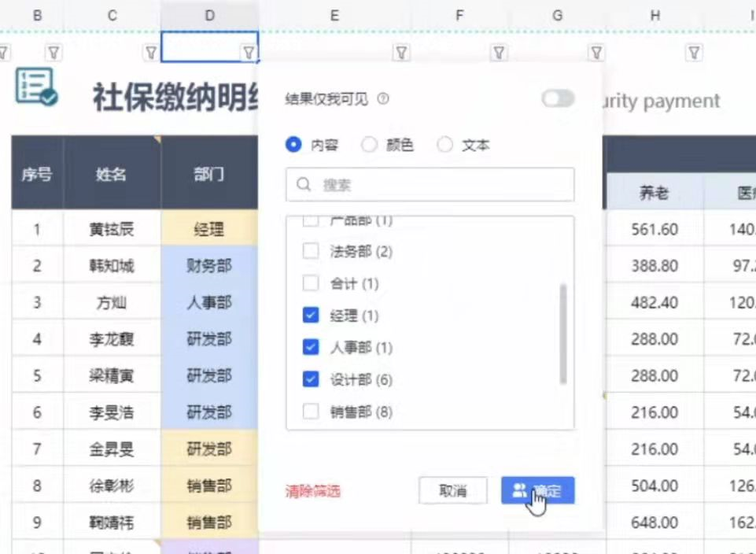Viewport: 756px width, 554px height.
Task: Click the 取消 button
Action: click(452, 491)
